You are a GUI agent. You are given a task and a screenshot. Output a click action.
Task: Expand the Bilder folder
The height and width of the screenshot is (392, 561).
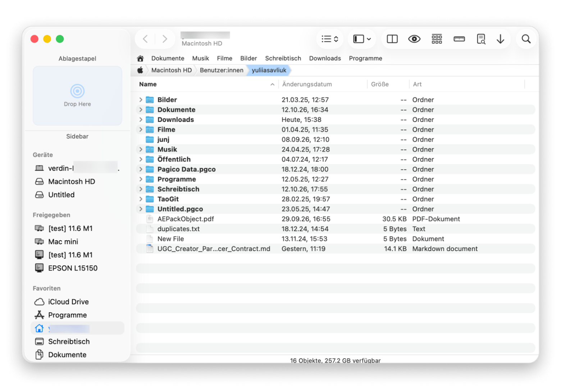(x=141, y=100)
